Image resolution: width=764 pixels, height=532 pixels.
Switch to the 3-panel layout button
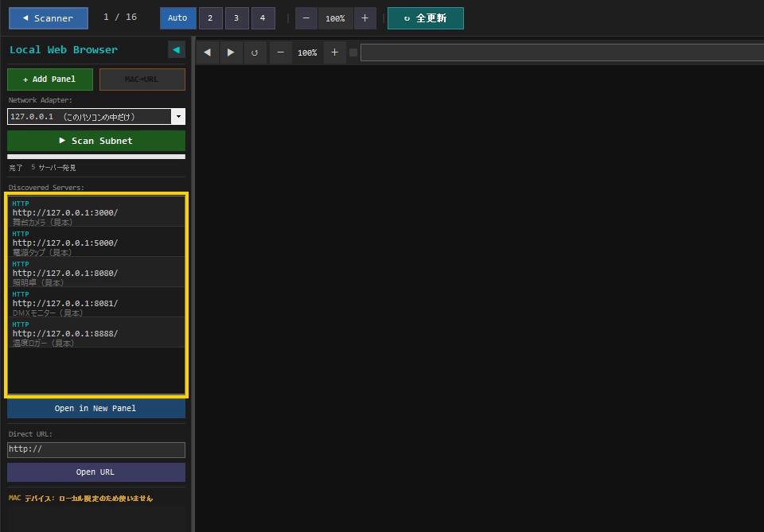(x=237, y=18)
